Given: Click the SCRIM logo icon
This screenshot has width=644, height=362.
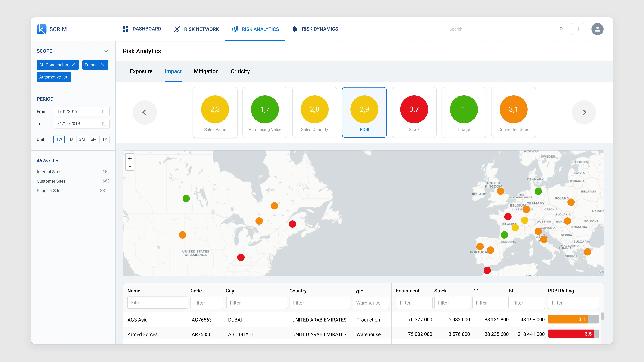Looking at the screenshot, I should pos(41,29).
